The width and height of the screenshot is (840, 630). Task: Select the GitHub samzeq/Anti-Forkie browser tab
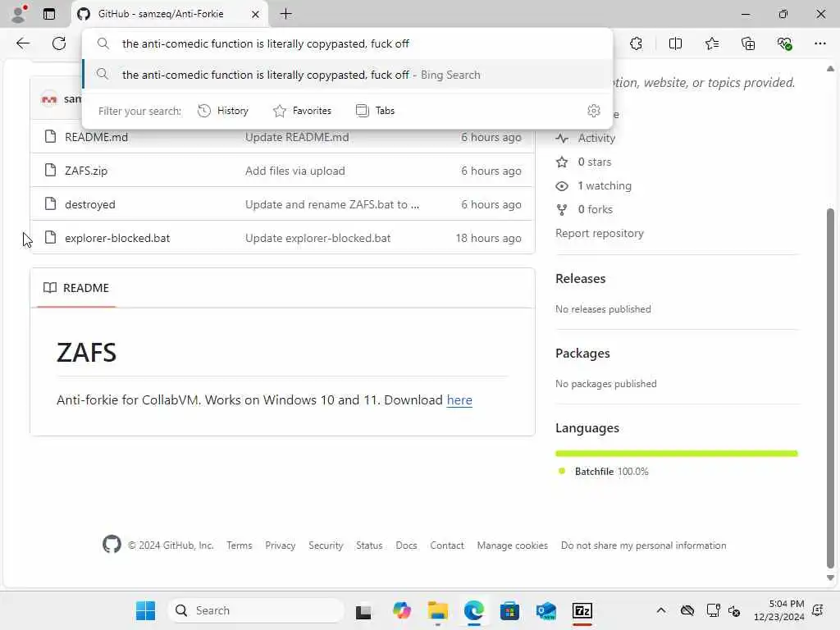click(x=170, y=14)
